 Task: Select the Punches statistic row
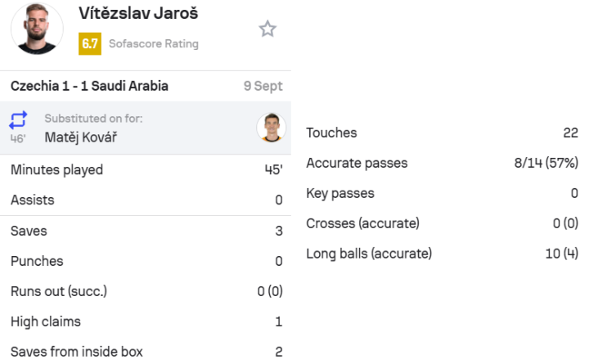pos(146,261)
